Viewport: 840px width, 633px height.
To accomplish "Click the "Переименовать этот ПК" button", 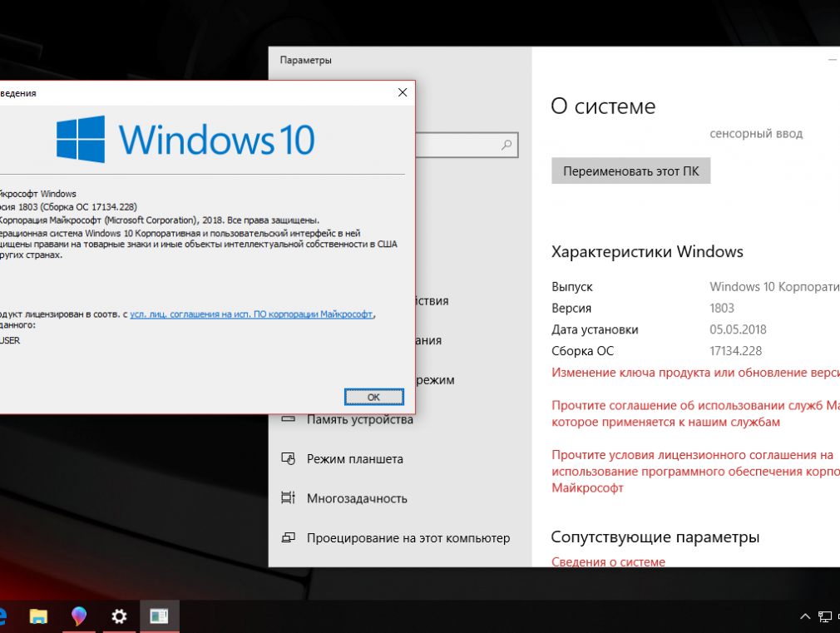I will (630, 171).
